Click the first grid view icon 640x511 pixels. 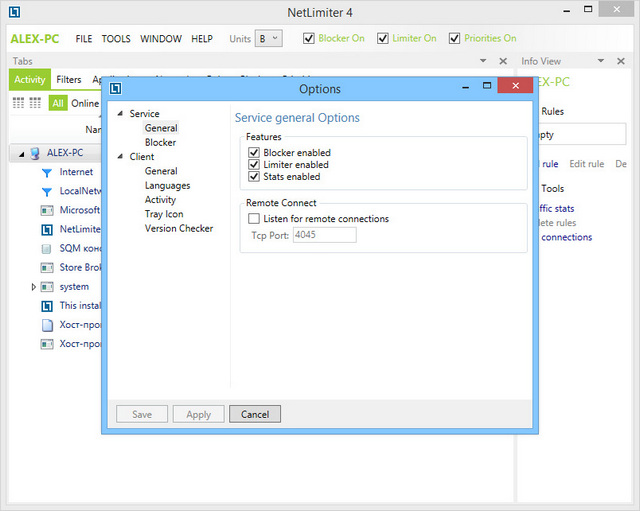[18, 103]
